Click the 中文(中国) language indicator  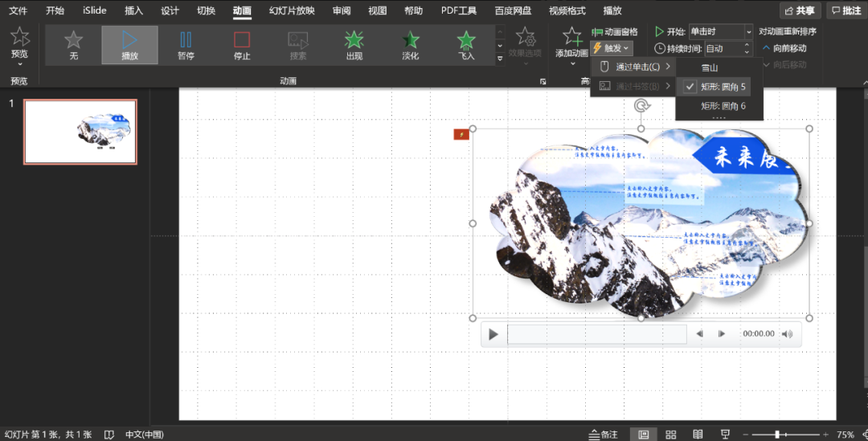coord(145,435)
